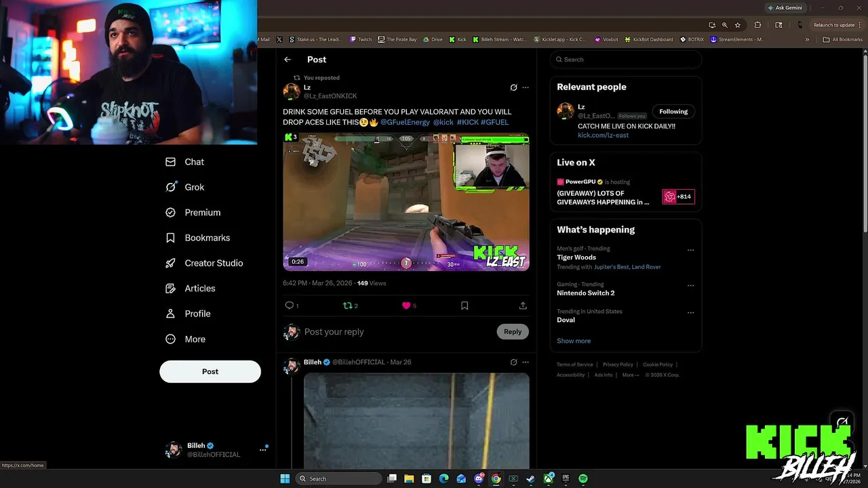Image resolution: width=868 pixels, height=488 pixels.
Task: Unlike the post with the pink heart
Action: pyautogui.click(x=406, y=306)
